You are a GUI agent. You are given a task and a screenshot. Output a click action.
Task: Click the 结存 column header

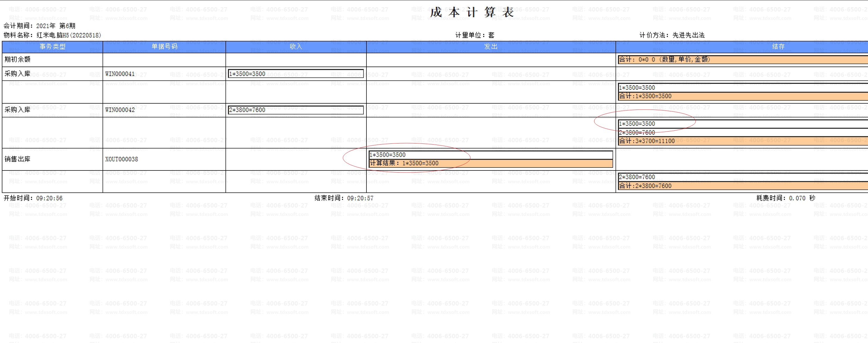pos(778,47)
